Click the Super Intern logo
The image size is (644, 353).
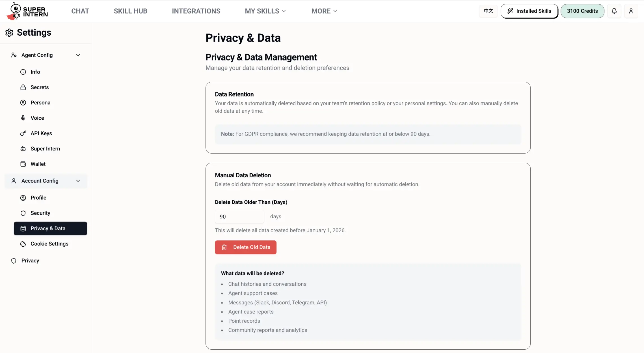27,11
